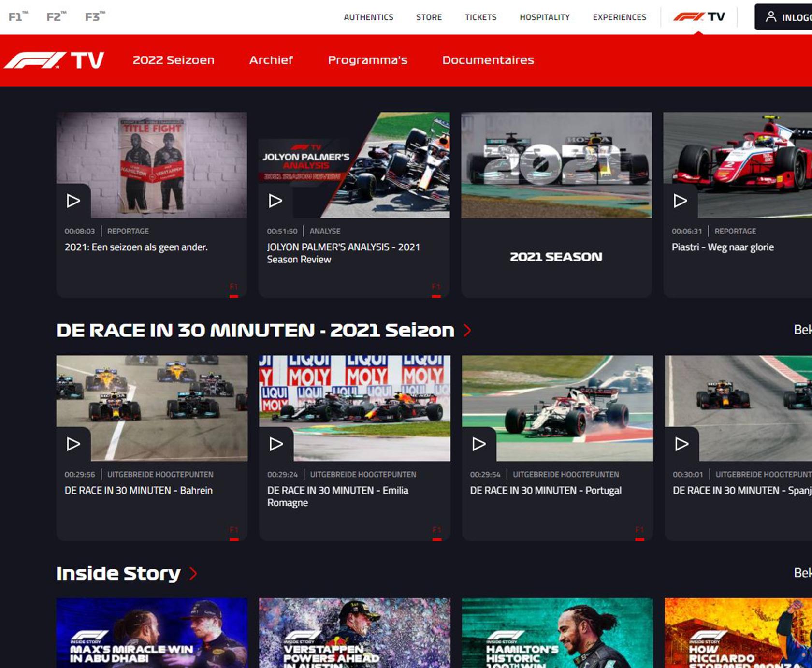Click title 'DE RACE IN 30 MINUTEN - Bahrein'
This screenshot has width=812, height=668.
coord(139,490)
